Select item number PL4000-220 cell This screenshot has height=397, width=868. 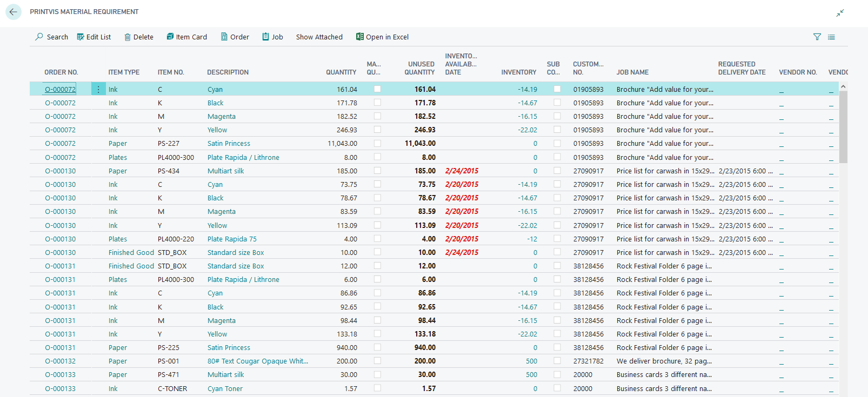click(x=176, y=239)
